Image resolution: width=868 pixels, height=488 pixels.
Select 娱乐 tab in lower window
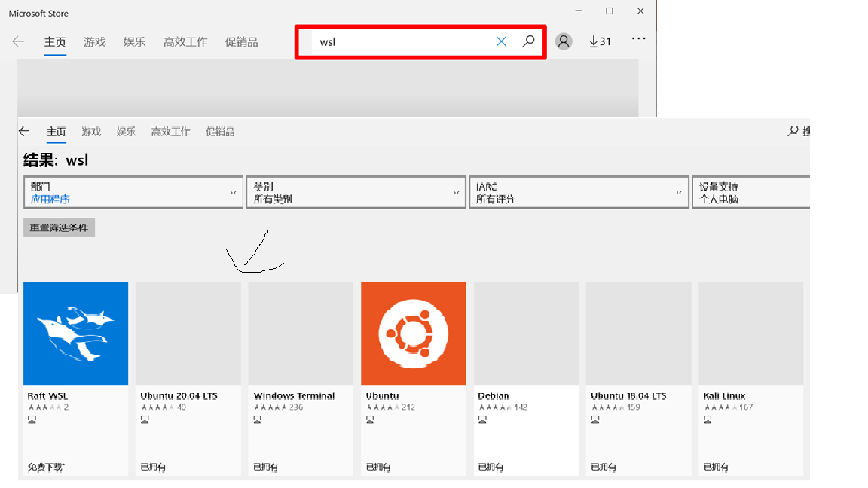pos(127,131)
